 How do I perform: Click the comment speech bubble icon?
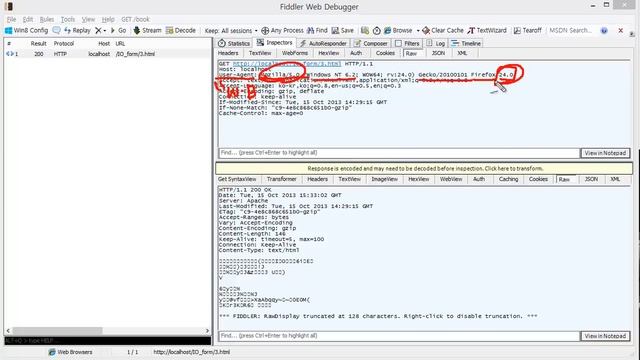coord(56,31)
